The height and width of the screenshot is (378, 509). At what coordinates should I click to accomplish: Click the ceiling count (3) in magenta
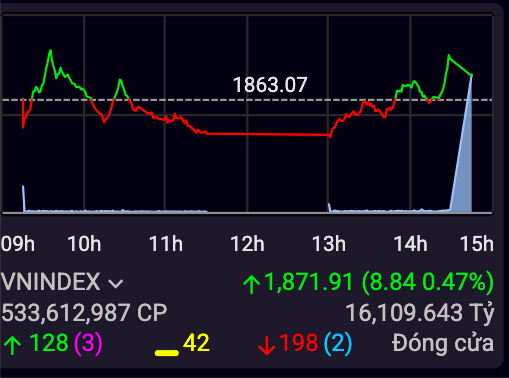point(88,344)
